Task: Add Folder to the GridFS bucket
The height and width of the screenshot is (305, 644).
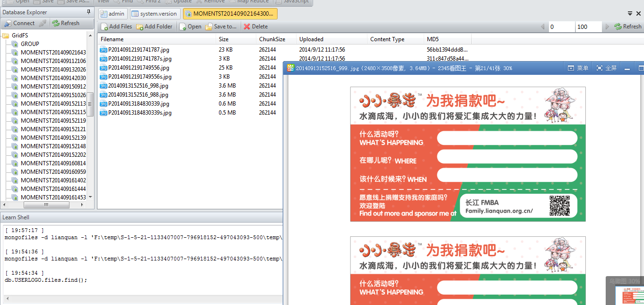Action: (x=154, y=27)
